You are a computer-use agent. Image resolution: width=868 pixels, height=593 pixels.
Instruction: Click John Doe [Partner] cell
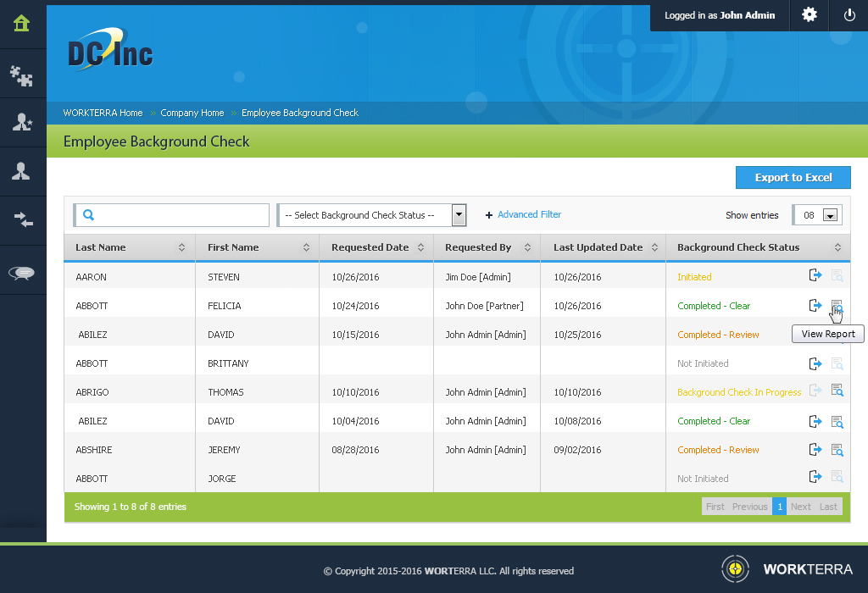point(484,306)
